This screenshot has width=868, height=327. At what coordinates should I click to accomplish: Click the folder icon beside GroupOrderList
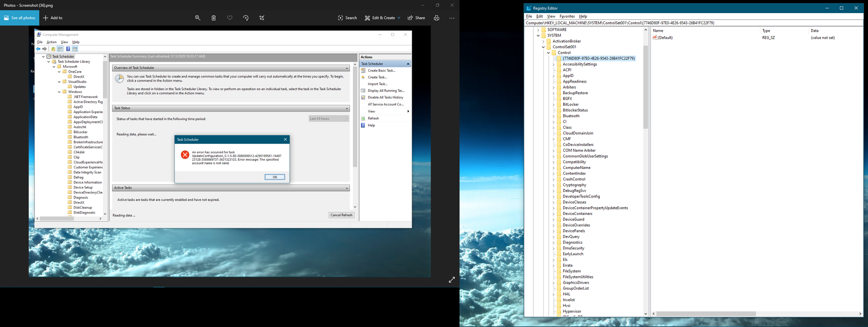point(559,288)
